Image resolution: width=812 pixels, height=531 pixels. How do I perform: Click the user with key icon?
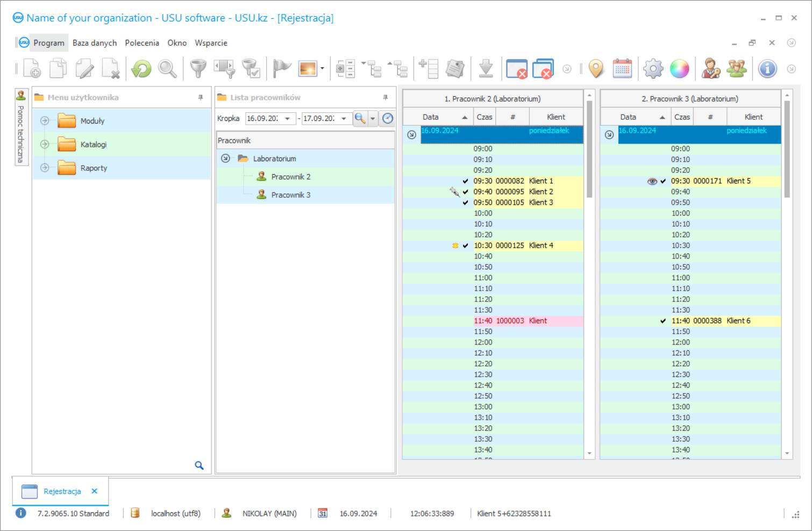point(711,69)
